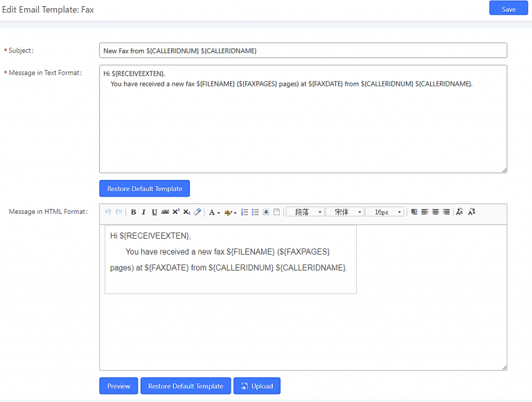Apply strikethrough formatting
532x402 pixels.
[x=166, y=212]
